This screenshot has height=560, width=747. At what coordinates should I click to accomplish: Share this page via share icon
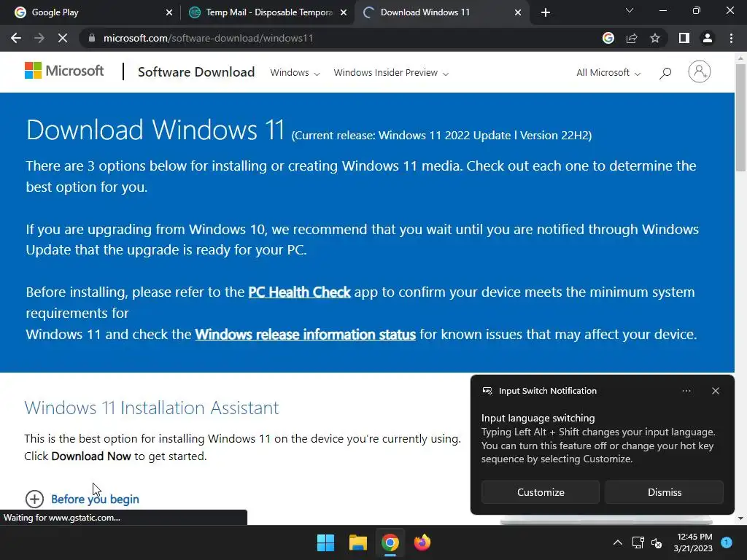coord(632,38)
